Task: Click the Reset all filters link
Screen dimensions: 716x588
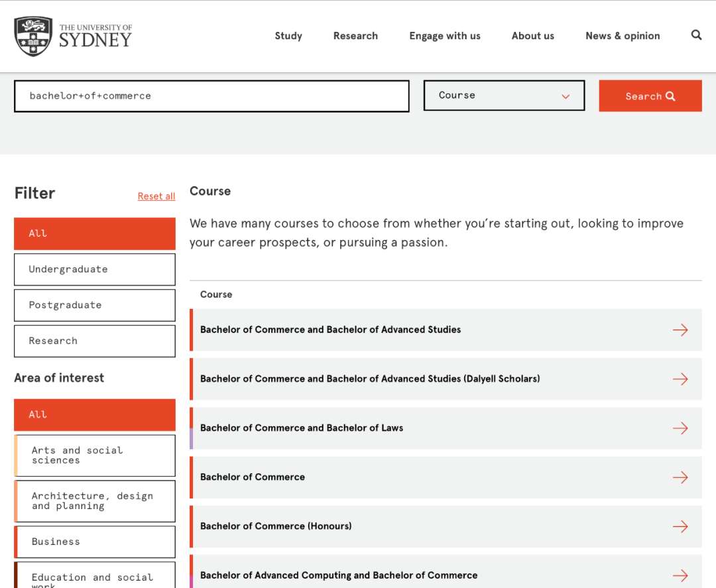Action: click(156, 196)
